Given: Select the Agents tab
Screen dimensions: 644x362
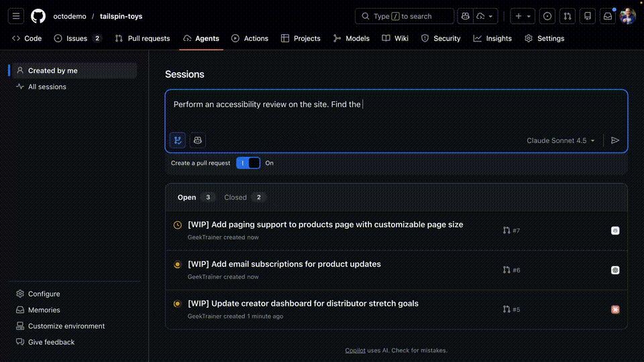Looking at the screenshot, I should point(201,38).
